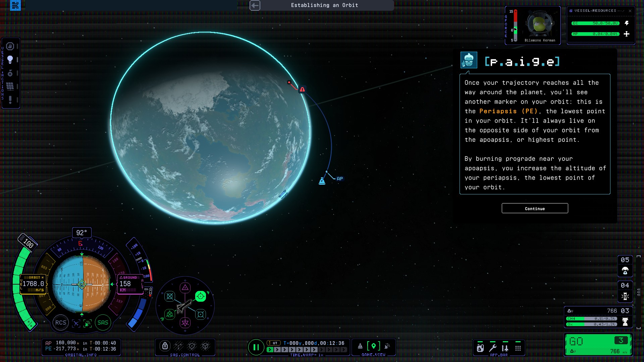Screen dimensions: 644x362
Task: Open the app bar grid menu
Action: [518, 348]
